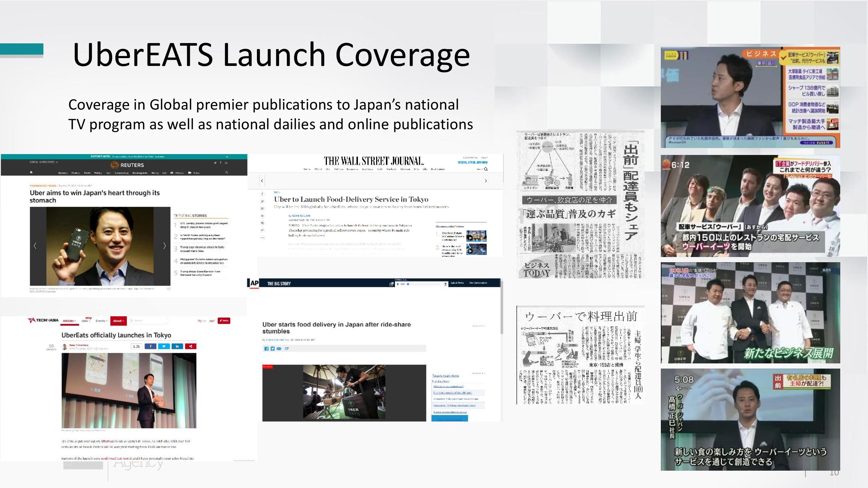Go to next Reuters slideshow photo

pos(164,246)
